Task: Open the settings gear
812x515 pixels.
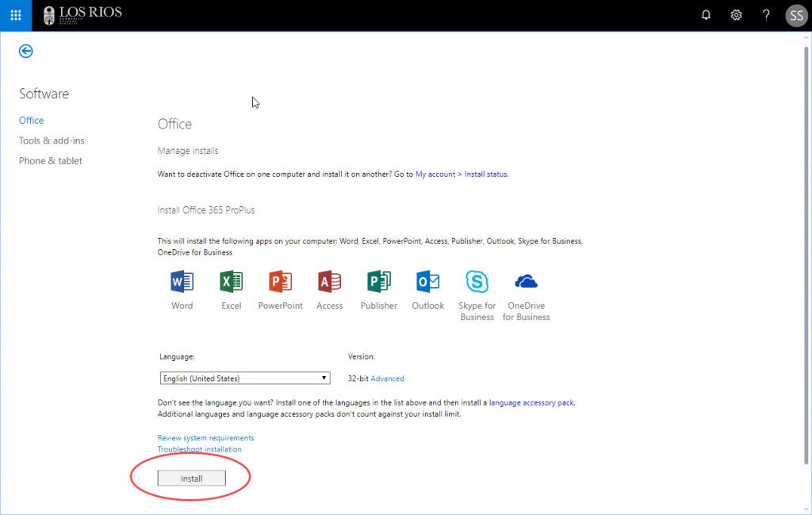Action: [x=736, y=15]
